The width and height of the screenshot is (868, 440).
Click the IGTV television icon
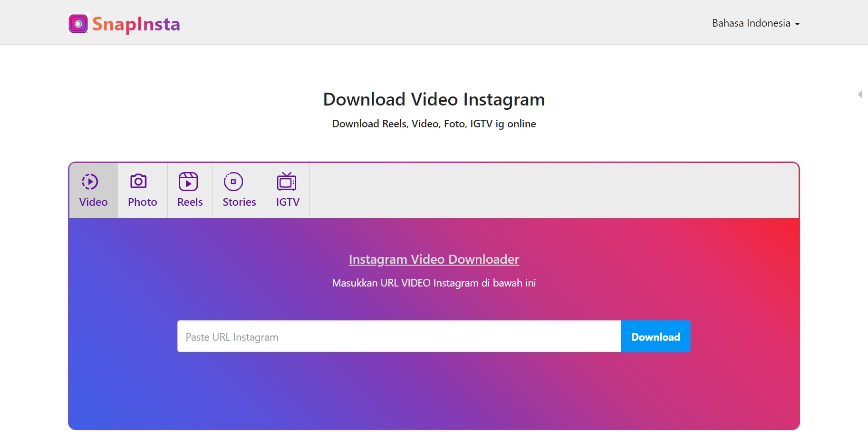[287, 181]
